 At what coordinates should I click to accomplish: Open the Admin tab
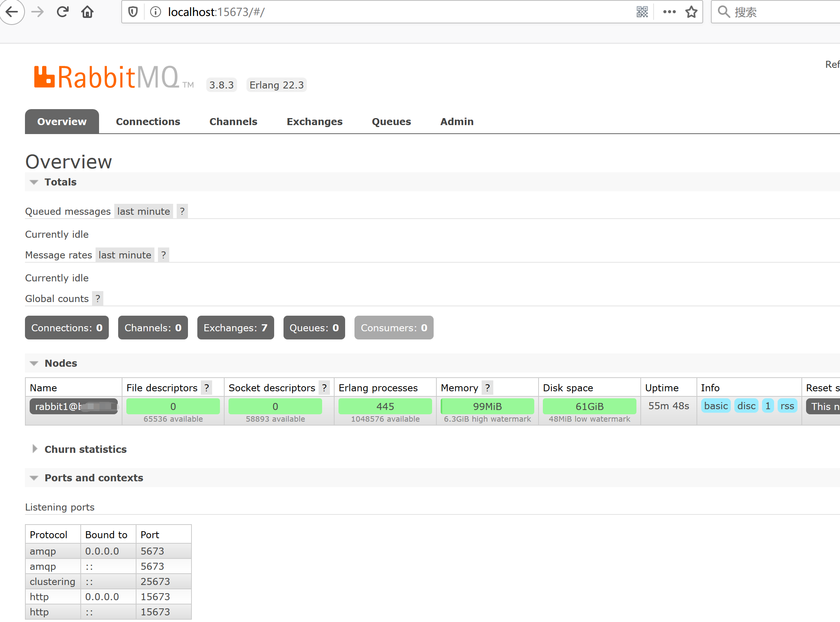(x=457, y=122)
